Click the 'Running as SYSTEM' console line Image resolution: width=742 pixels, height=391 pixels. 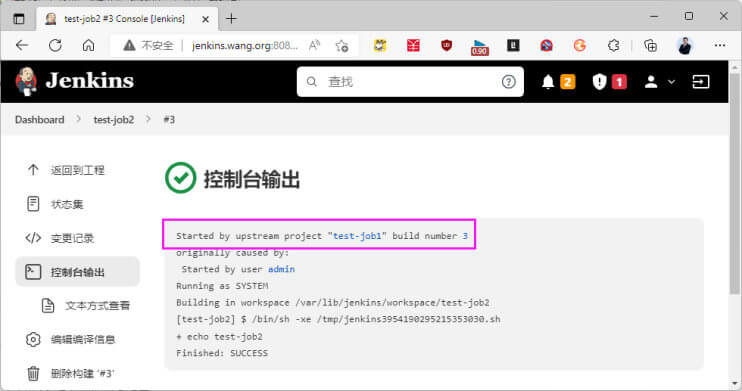[x=222, y=286]
